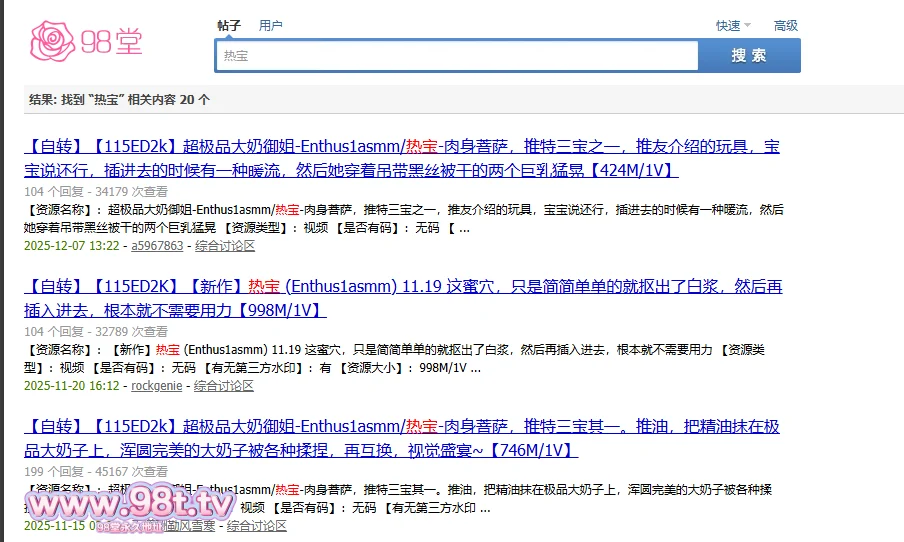Open 综合讨论区 link in first result
Screen dimensions: 904x542
225,246
